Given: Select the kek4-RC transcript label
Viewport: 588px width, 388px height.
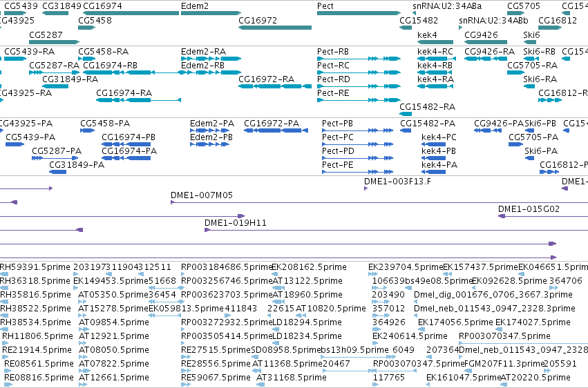Looking at the screenshot, I should pyautogui.click(x=435, y=51).
